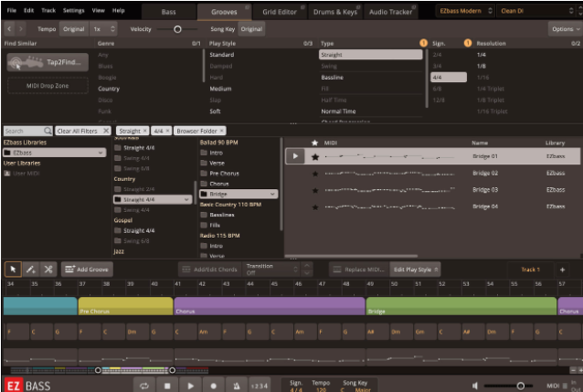Select Bassline in the Type filter
Viewport: 583px width, 392px height.
pyautogui.click(x=333, y=78)
